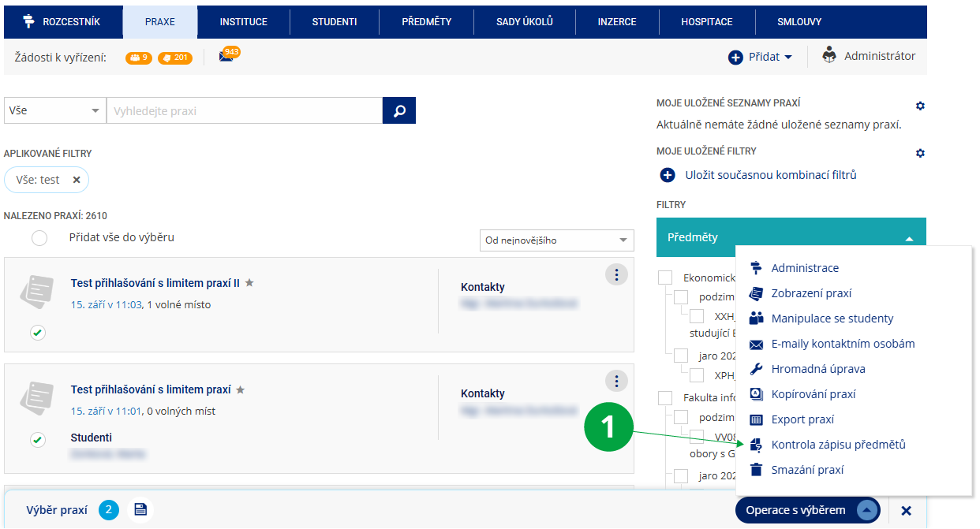Click the gear icon beside saved practice lists
Image resolution: width=980 pixels, height=529 pixels.
coord(919,106)
